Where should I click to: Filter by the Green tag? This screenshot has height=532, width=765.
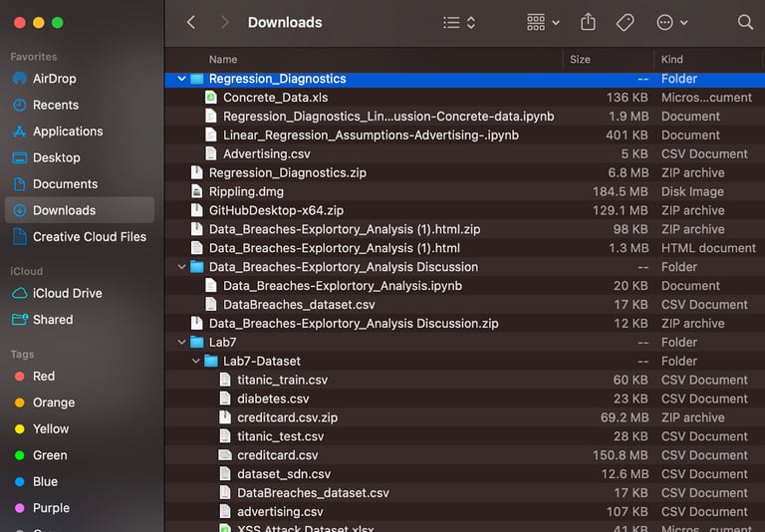(50, 455)
